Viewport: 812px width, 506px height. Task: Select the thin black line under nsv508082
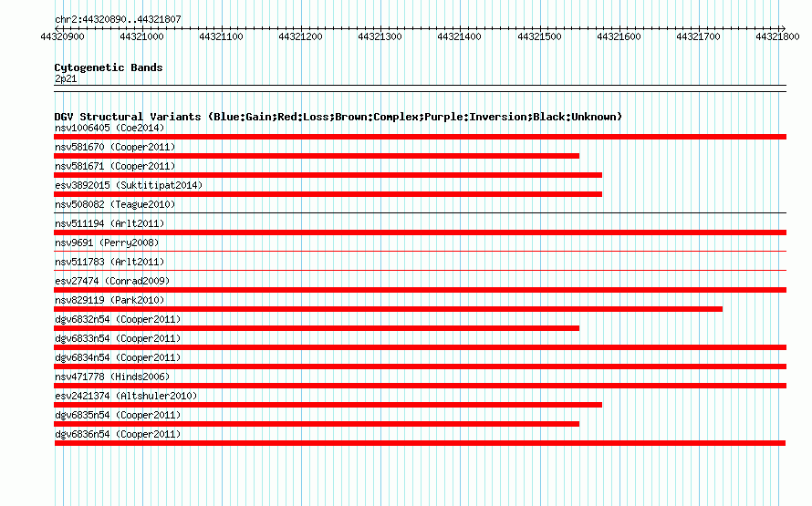(x=420, y=212)
